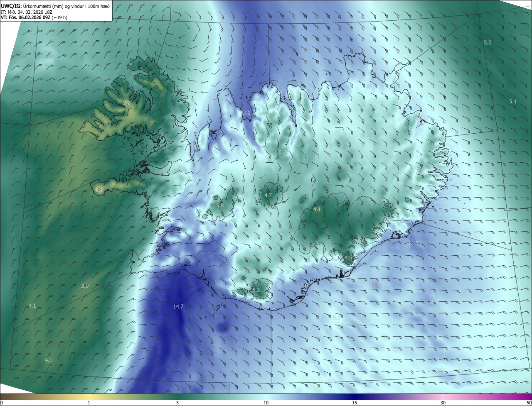
Task: Click the 9.9 value south of Iceland
Action: tap(337, 318)
